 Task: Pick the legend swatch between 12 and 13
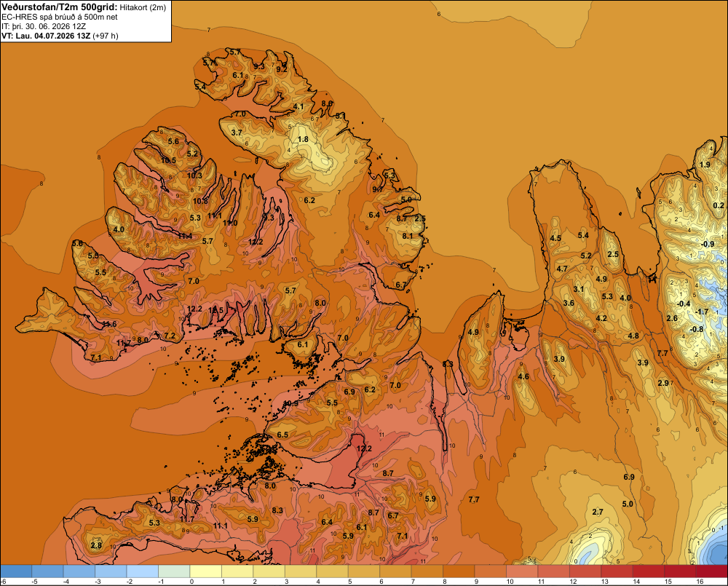(585, 571)
